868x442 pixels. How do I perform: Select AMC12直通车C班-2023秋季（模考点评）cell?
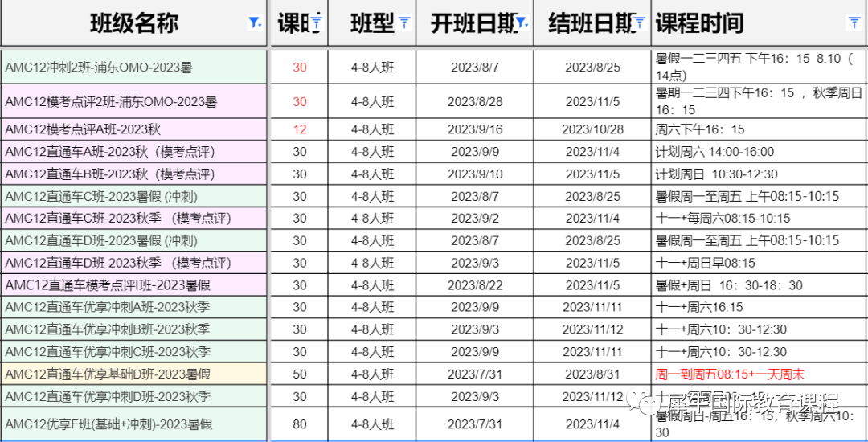[x=134, y=218]
